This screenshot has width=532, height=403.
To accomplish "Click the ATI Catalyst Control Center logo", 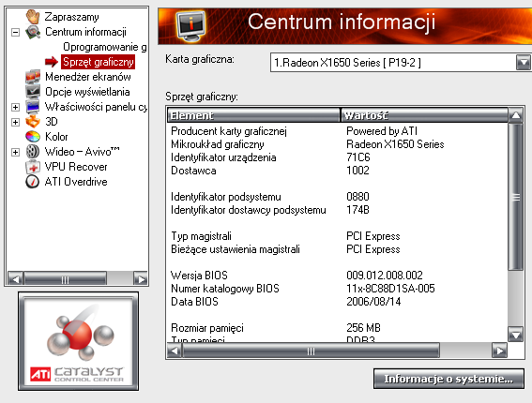I will pos(79,341).
